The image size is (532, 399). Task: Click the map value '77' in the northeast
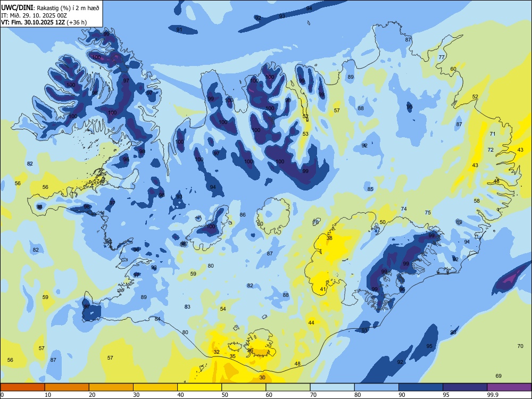pos(442,57)
